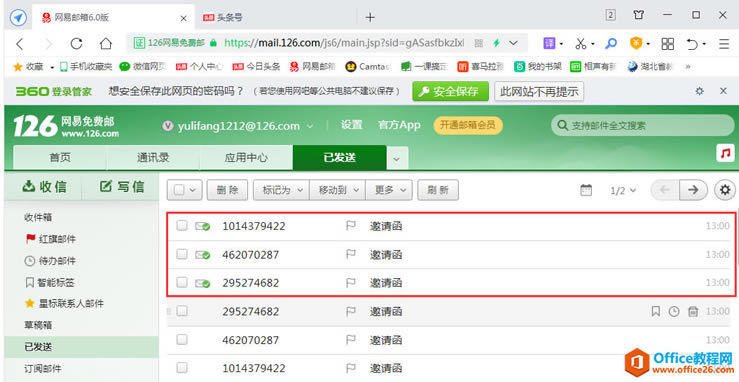Open the 1/2 page selector dropdown

click(623, 190)
